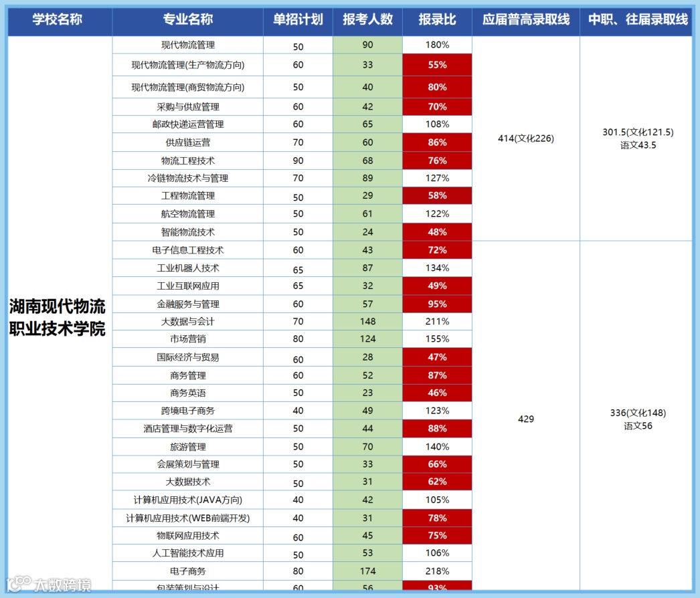Image resolution: width=700 pixels, height=598 pixels.
Task: Select the 电子商务 major cell
Action: pos(188,571)
